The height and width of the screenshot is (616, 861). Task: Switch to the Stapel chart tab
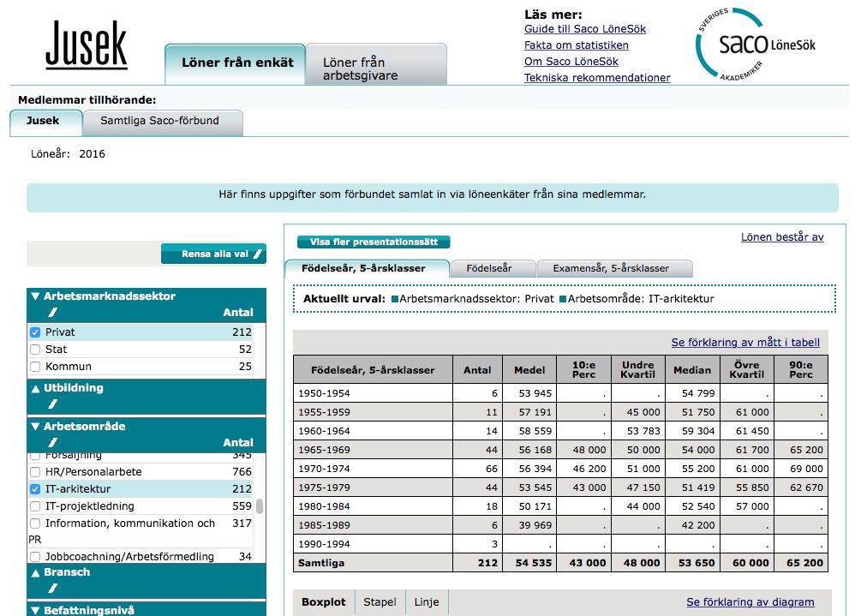click(x=380, y=601)
